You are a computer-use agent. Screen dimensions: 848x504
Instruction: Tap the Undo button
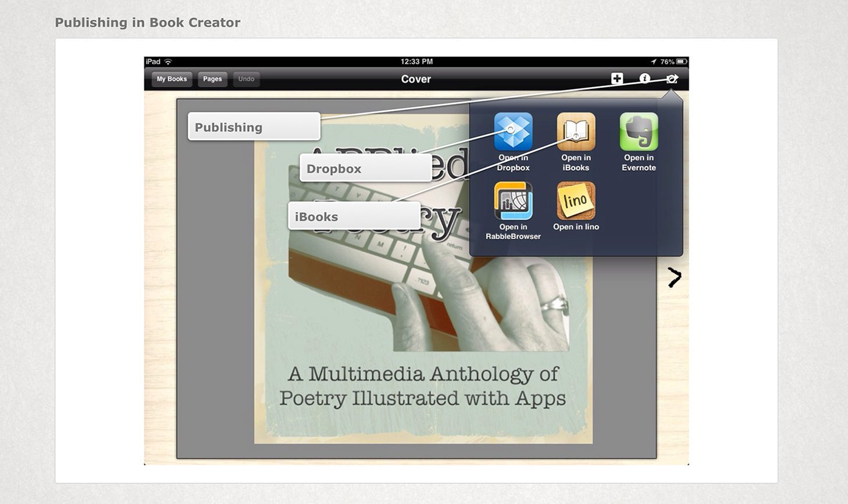click(x=246, y=79)
